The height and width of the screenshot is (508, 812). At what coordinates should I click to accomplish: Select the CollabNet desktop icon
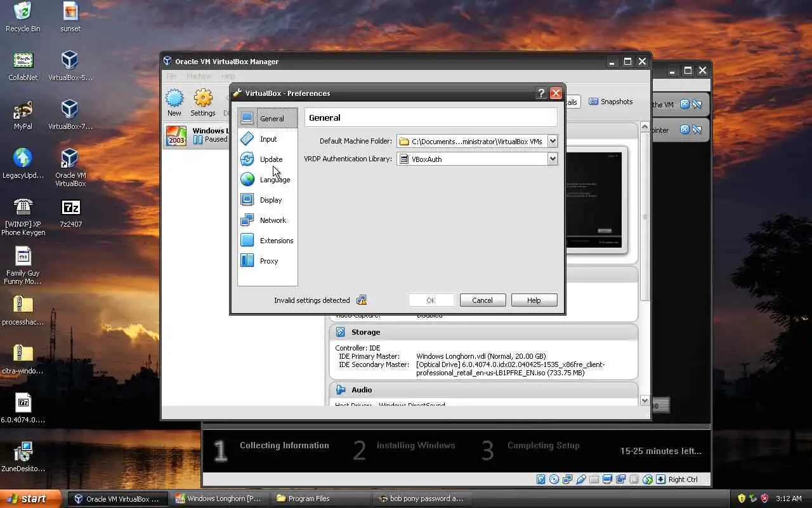[23, 66]
